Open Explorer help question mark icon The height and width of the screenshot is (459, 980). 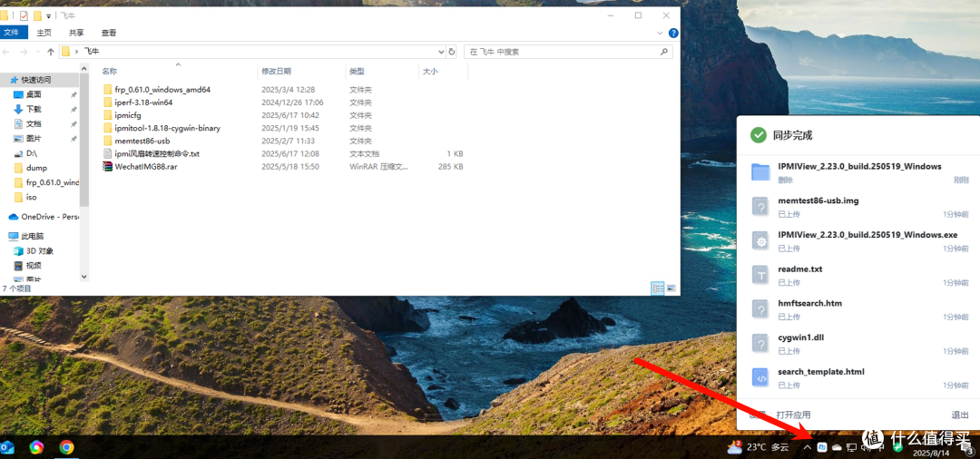(673, 33)
